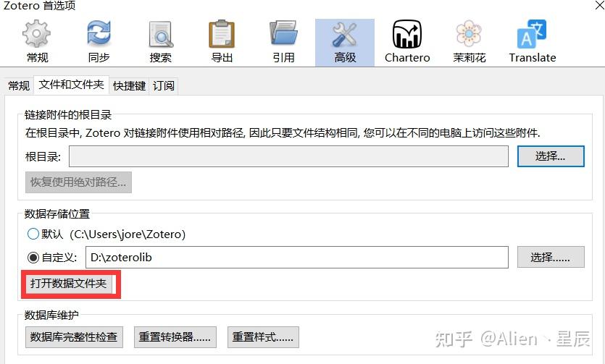Open the 导出 clipboard export pane
This screenshot has height=364, width=605.
pos(222,43)
